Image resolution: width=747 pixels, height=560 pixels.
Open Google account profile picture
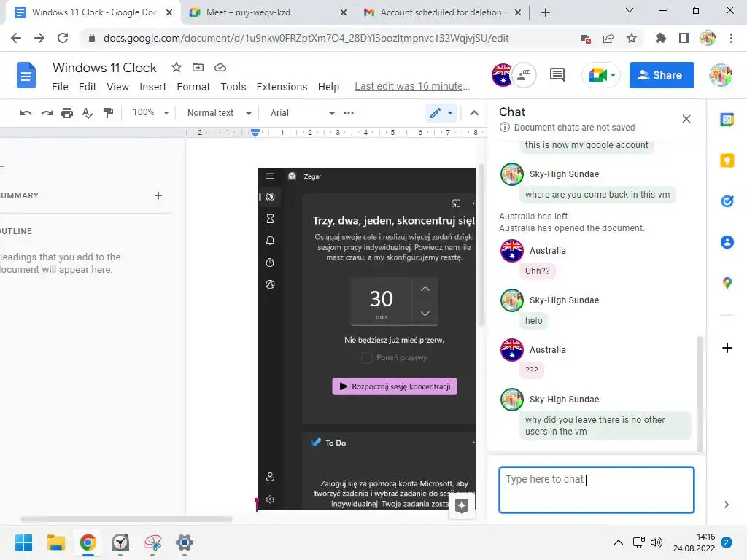pos(720,75)
